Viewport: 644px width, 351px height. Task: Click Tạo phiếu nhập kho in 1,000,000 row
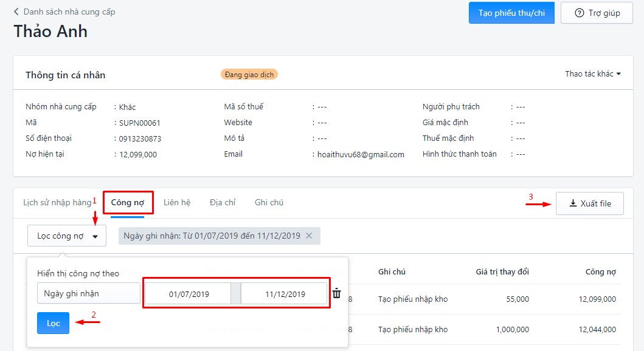coord(413,330)
